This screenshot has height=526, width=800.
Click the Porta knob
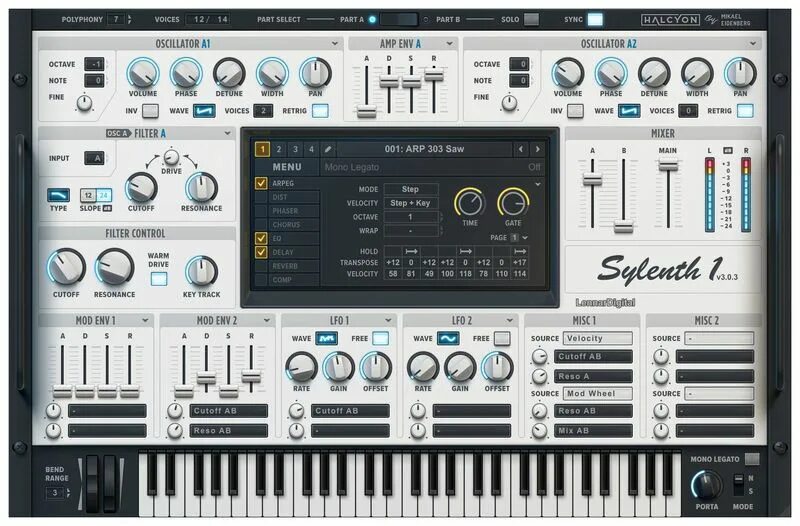[707, 486]
